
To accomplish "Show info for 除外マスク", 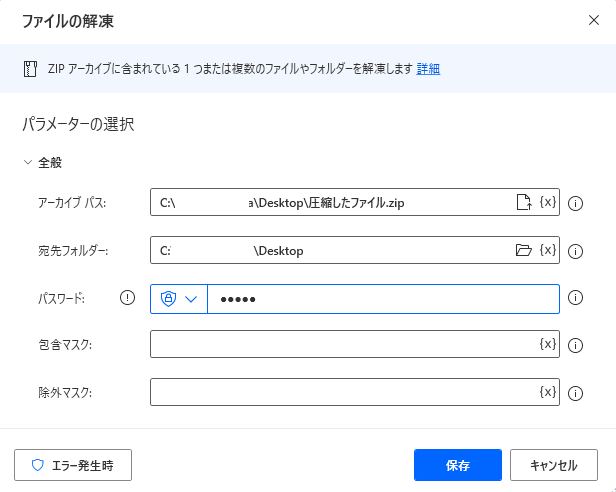I will pos(575,393).
